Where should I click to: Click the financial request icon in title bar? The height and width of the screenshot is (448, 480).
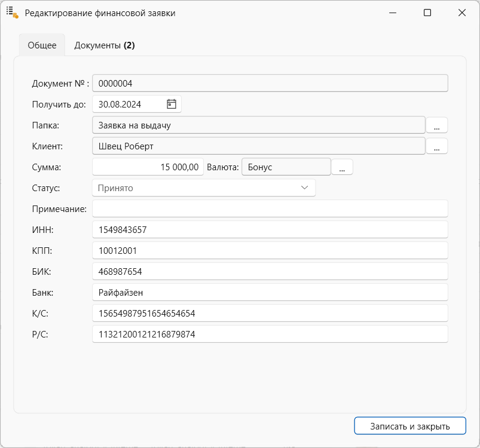coord(13,13)
